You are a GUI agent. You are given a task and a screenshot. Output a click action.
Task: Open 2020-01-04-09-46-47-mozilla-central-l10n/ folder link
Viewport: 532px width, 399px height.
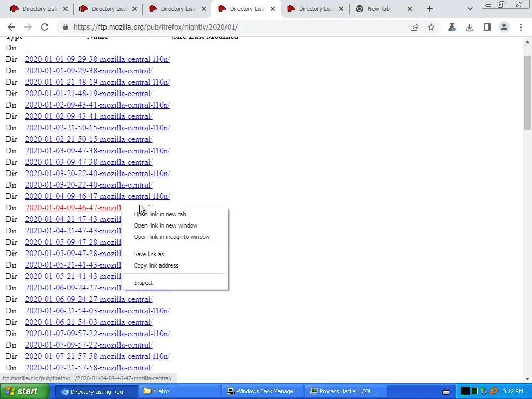[x=97, y=196]
